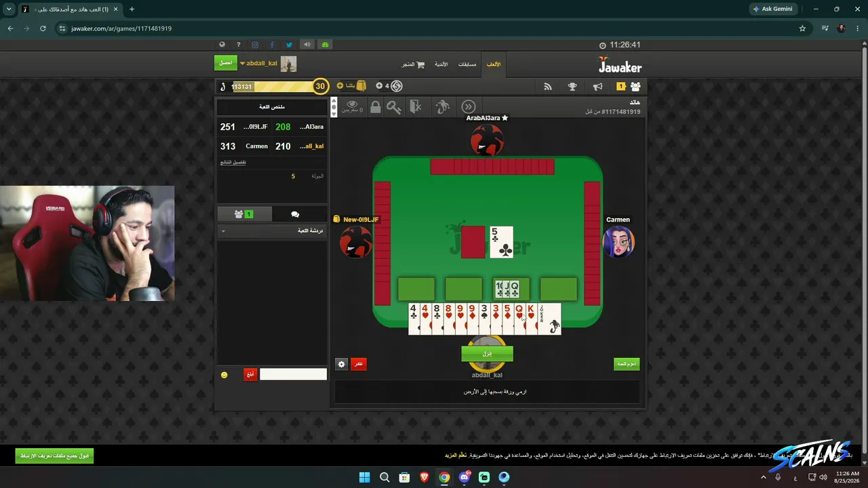Click ArabAl3ara player avatar

(x=487, y=140)
